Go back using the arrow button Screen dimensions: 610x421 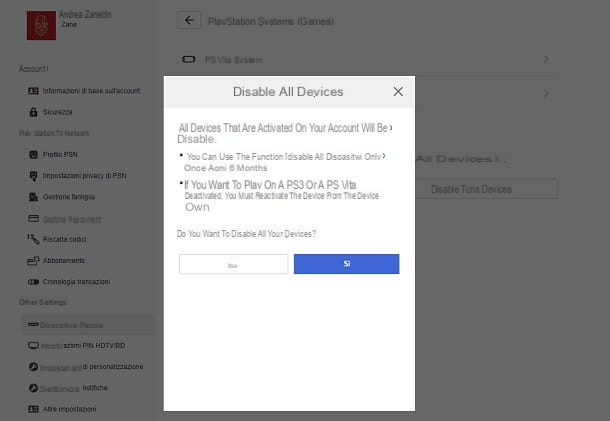(189, 20)
